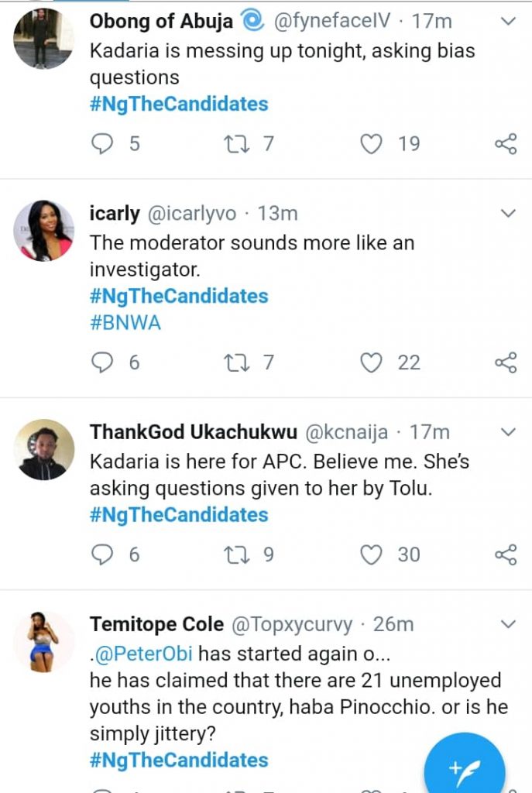This screenshot has width=532, height=793.
Task: Share Obong of Abuja's tweet
Action: (505, 144)
